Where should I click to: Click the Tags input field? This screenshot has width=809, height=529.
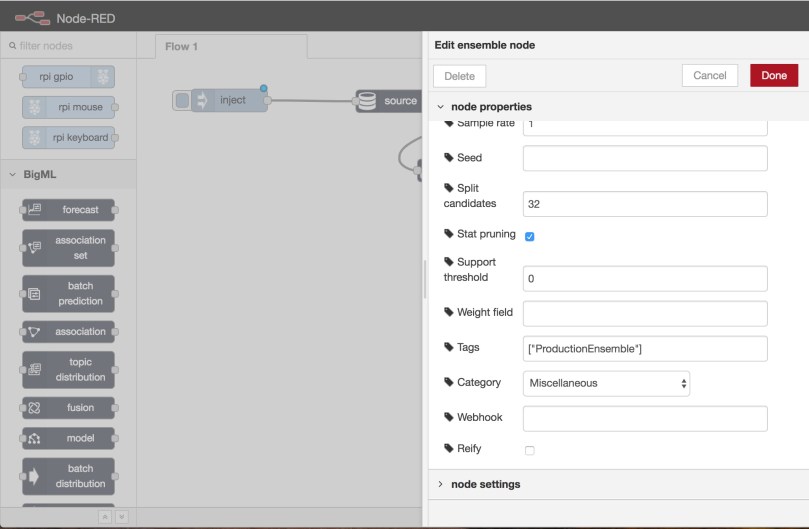pyautogui.click(x=645, y=349)
